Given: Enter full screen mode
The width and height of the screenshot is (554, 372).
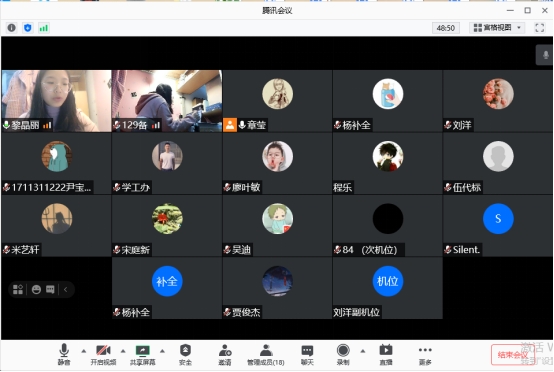Looking at the screenshot, I should click(x=540, y=28).
